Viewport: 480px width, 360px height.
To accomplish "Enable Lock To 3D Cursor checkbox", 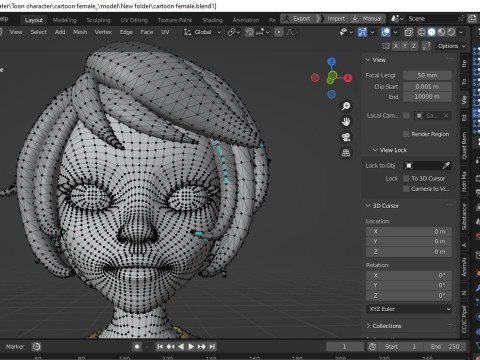I will (x=406, y=178).
